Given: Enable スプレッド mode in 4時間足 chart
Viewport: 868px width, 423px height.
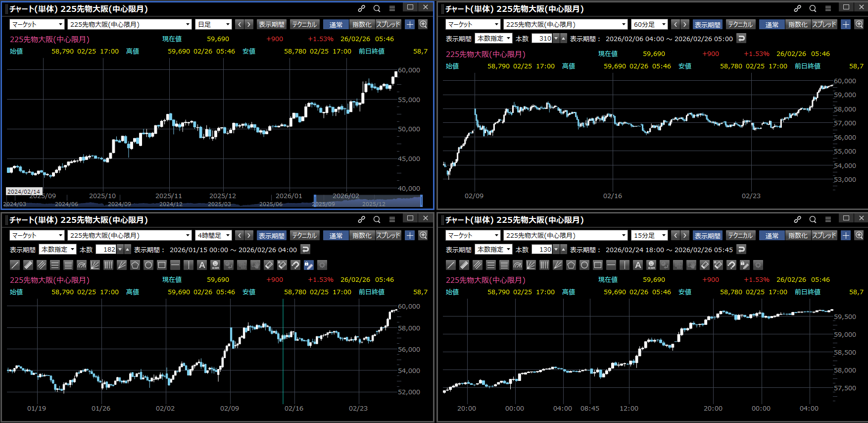Looking at the screenshot, I should 388,235.
